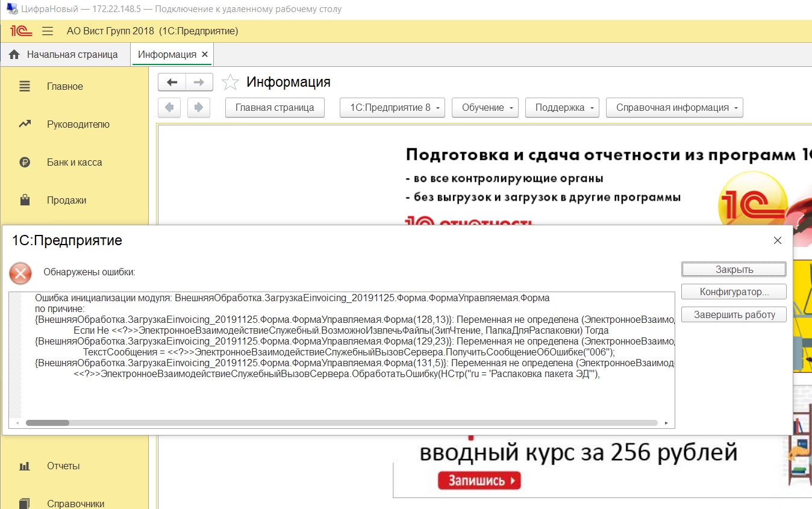The image size is (812, 509).
Task: Click the grey browser-forward arrow button
Action: [199, 107]
